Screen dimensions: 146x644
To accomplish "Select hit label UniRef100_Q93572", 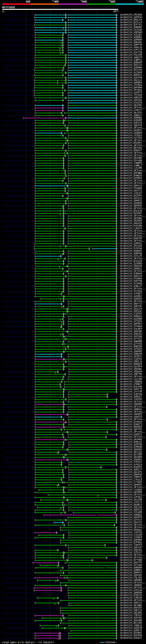I will (x=131, y=356).
